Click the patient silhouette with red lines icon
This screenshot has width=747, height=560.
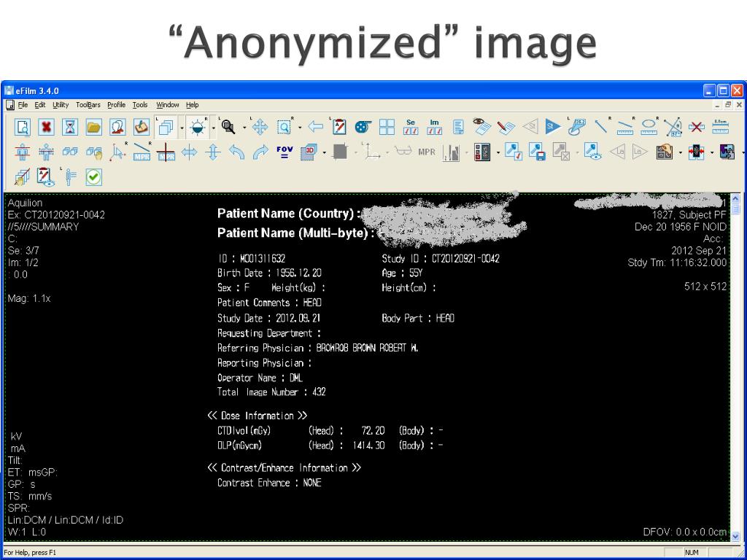23,152
